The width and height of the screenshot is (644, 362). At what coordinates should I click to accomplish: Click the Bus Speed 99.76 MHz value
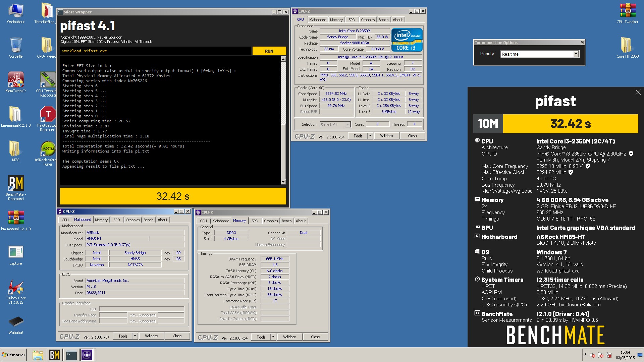tap(336, 106)
